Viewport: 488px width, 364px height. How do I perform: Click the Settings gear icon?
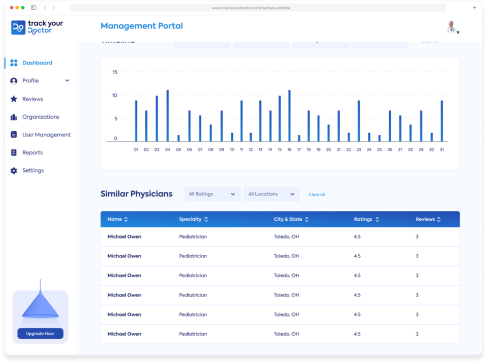point(14,170)
